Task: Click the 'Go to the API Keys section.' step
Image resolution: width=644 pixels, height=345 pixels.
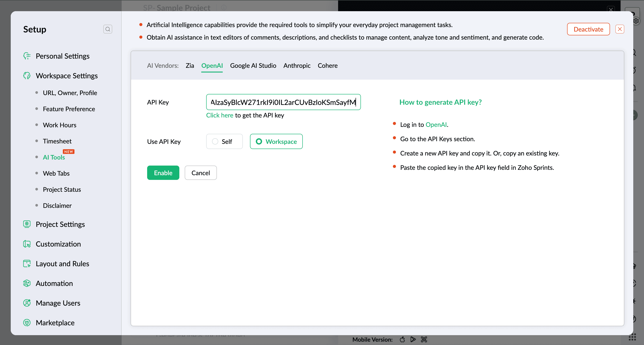Action: tap(438, 139)
